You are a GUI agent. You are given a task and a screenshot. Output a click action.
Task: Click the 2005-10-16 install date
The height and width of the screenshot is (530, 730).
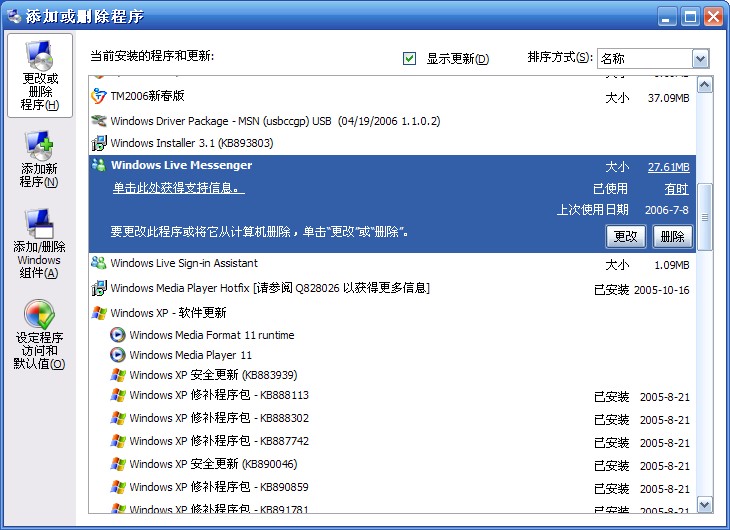(662, 290)
